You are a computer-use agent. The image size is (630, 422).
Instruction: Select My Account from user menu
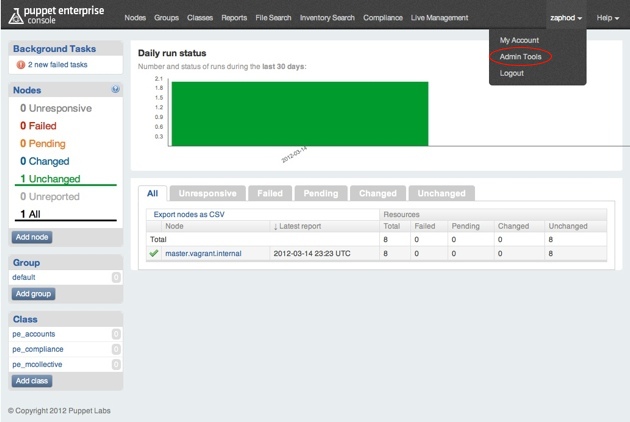[519, 40]
